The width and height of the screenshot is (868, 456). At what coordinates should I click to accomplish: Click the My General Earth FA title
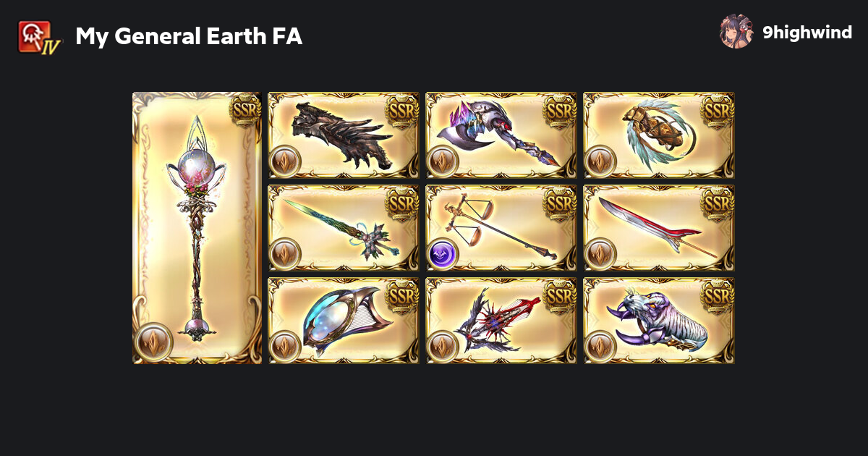189,36
